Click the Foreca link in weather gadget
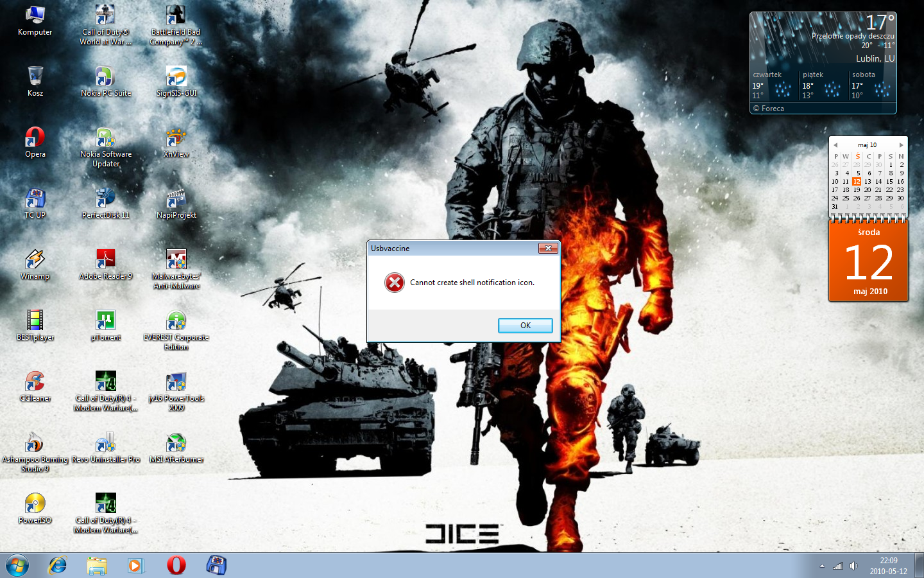 pyautogui.click(x=769, y=109)
